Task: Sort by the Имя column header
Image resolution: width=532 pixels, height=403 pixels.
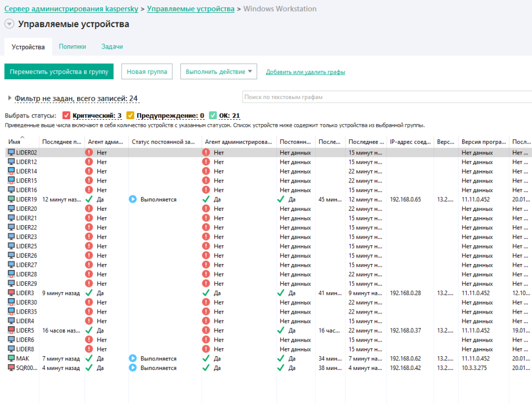Action: pyautogui.click(x=15, y=142)
